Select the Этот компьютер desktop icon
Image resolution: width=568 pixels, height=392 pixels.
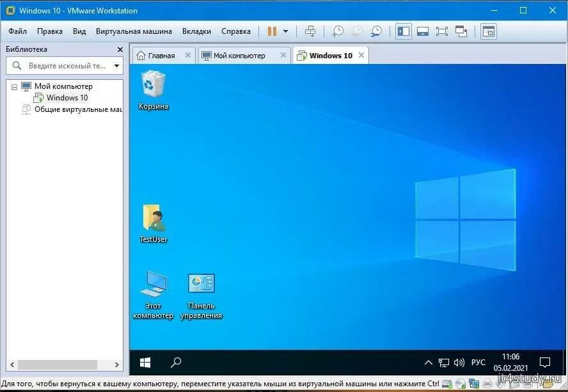point(154,295)
